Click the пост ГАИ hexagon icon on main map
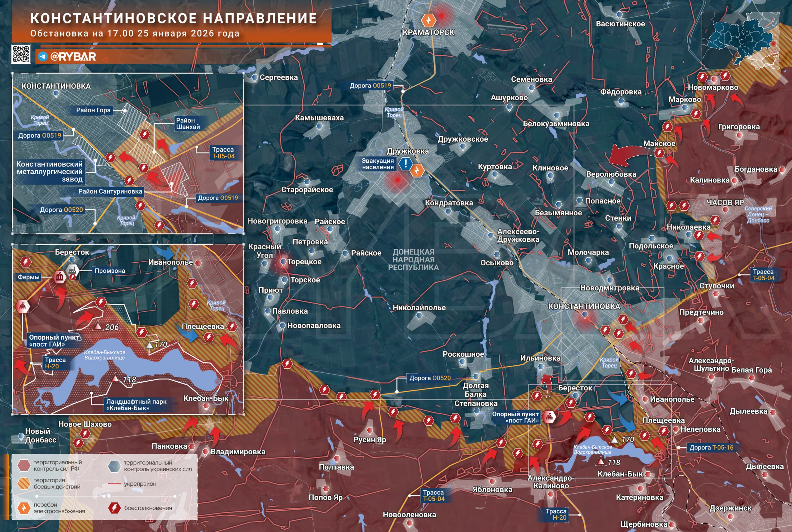Screen dimensions: 792x532 [549, 417]
